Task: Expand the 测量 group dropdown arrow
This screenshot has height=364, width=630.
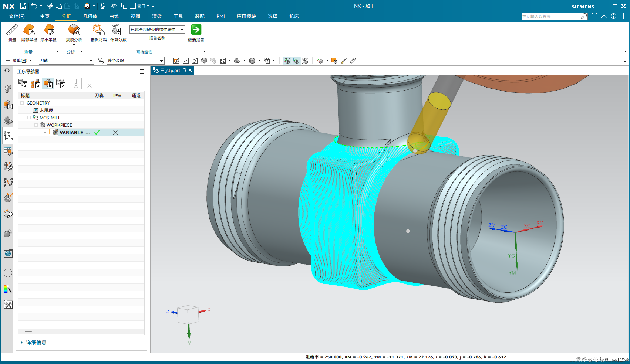Action: (57, 52)
